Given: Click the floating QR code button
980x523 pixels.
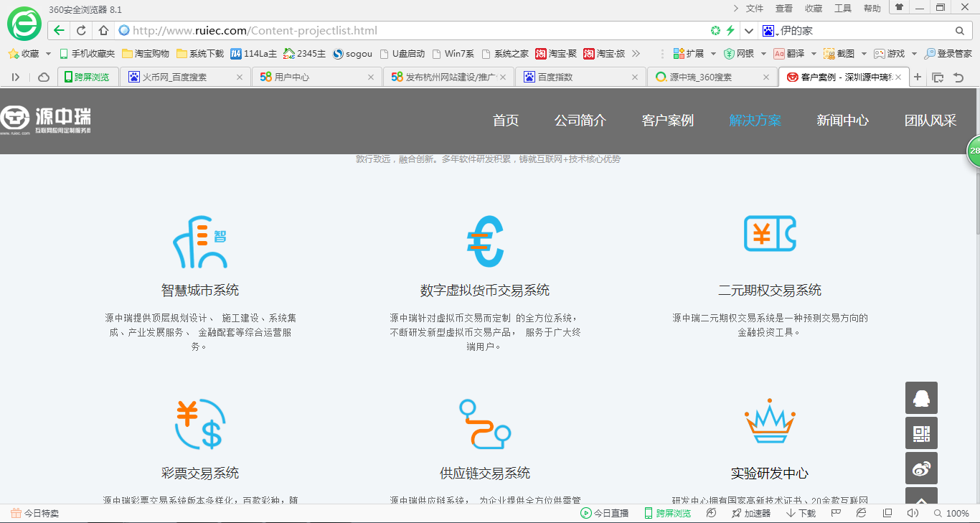Looking at the screenshot, I should [x=921, y=433].
